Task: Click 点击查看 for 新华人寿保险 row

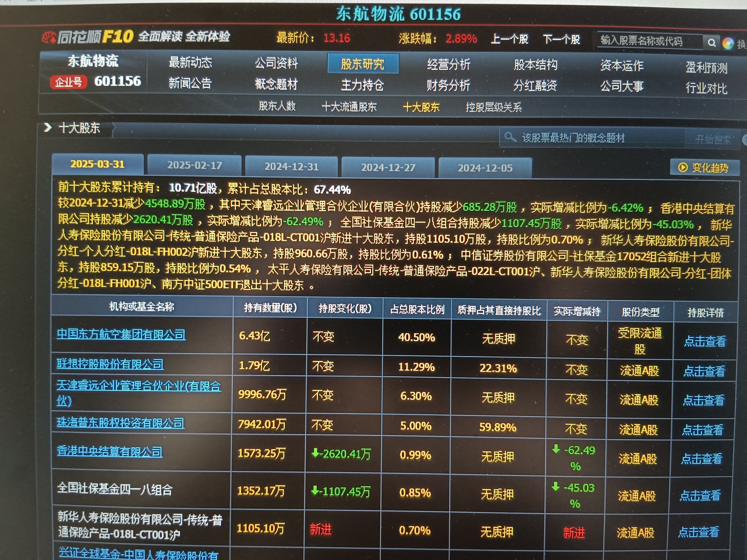Action: [x=699, y=532]
